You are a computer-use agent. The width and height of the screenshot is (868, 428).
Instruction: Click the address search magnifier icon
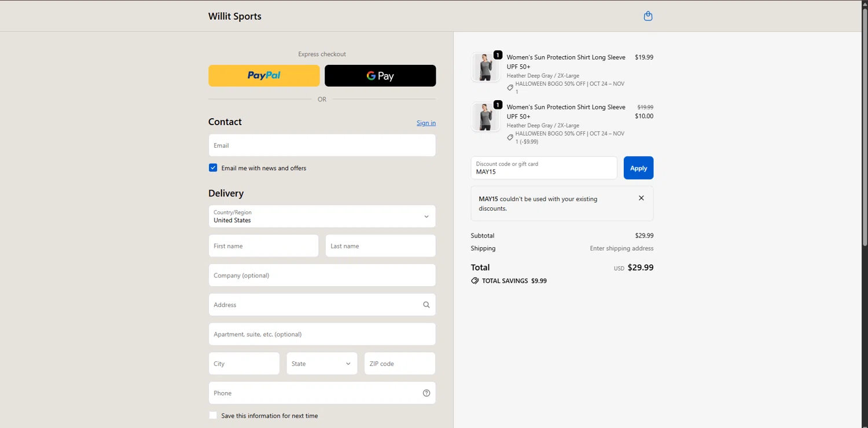(426, 305)
